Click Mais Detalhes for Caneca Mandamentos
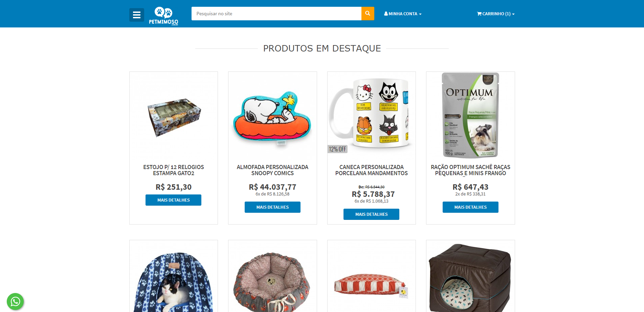Screen dimensions: 644x312 click(x=371, y=214)
